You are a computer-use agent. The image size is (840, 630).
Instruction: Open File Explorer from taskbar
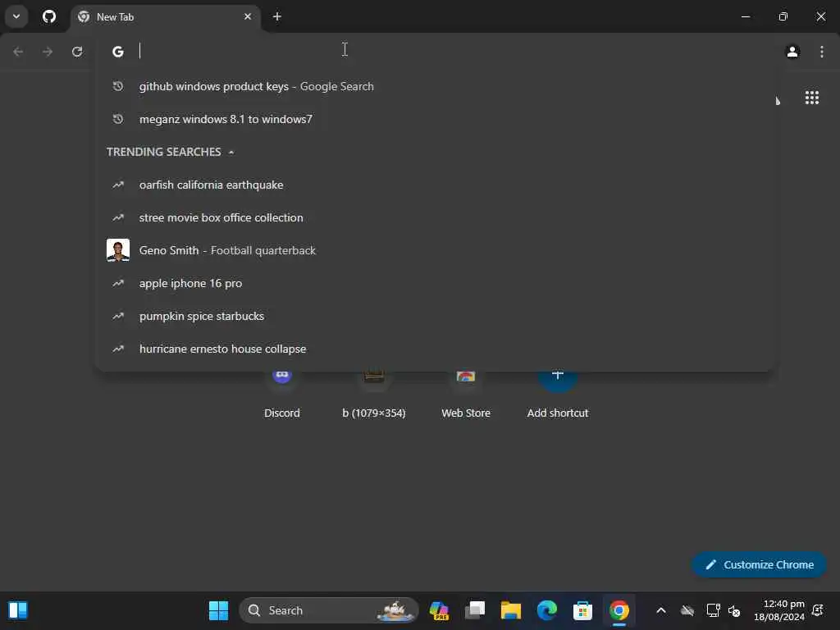(x=510, y=610)
